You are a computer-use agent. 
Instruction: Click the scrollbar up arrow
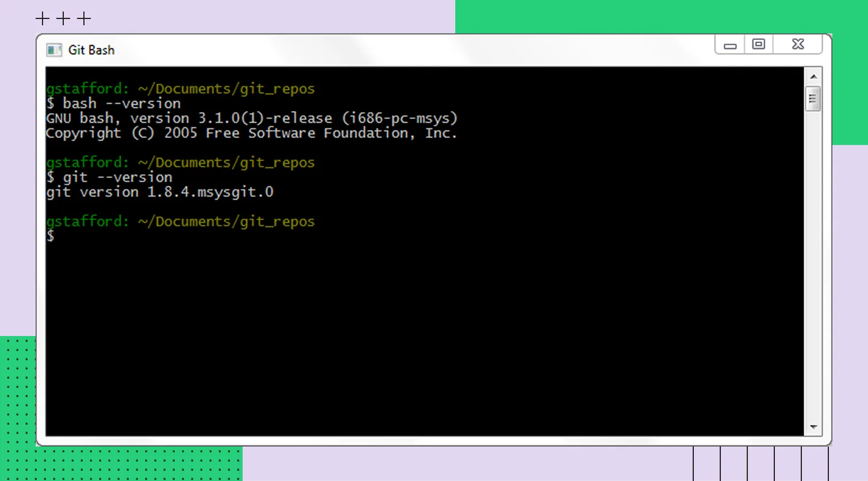point(813,76)
